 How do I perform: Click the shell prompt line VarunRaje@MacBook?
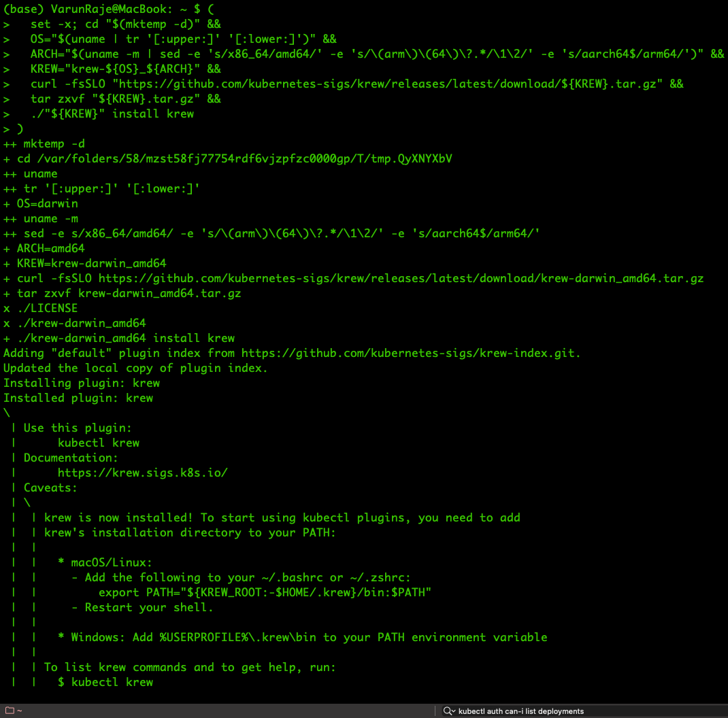(x=109, y=10)
